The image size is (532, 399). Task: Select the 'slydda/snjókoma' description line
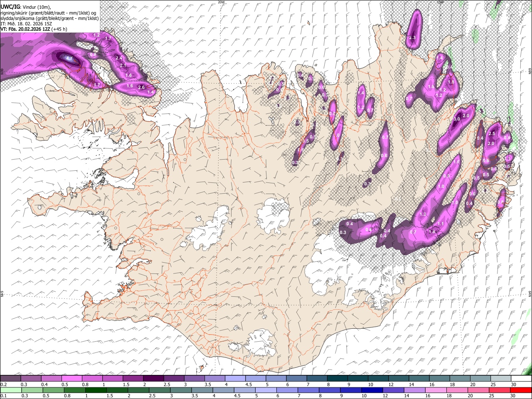[49, 18]
